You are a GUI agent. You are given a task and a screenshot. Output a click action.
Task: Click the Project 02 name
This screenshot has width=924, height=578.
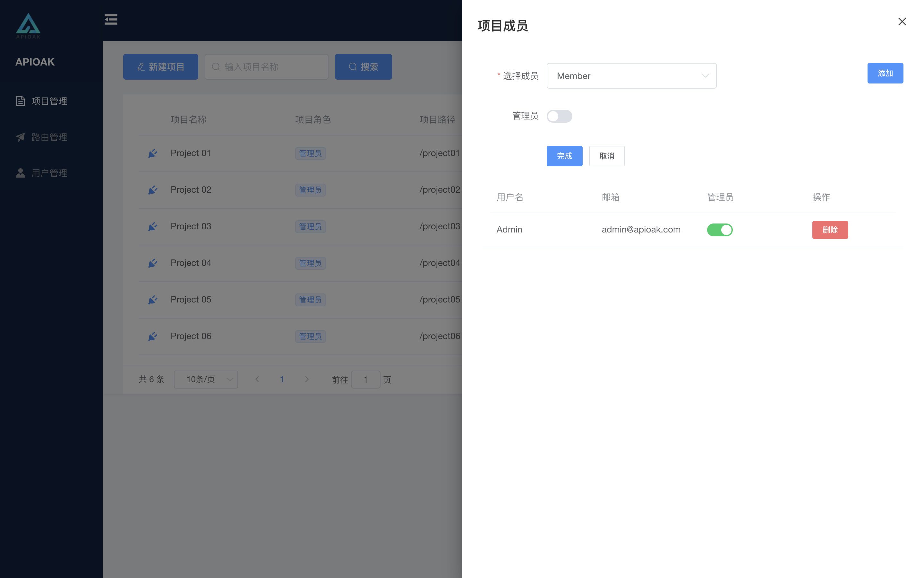pos(191,189)
